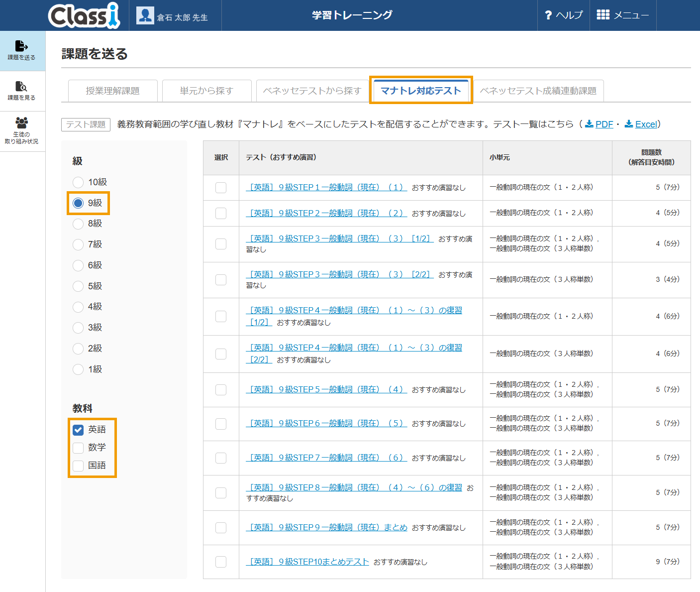Switch to the マナトレ対応テスト tab
700x592 pixels.
coord(421,91)
